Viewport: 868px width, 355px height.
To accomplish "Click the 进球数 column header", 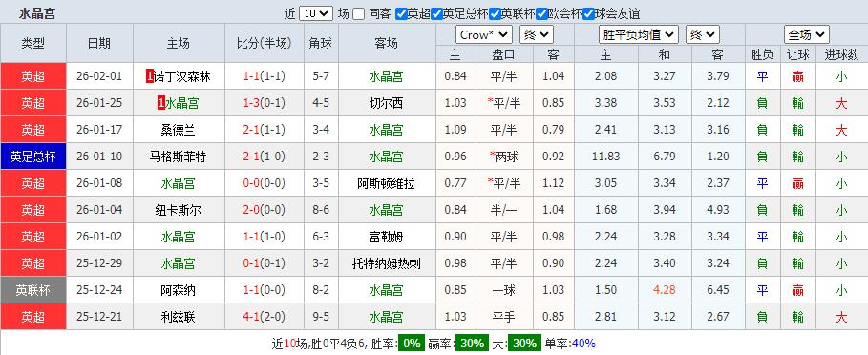I will point(841,54).
